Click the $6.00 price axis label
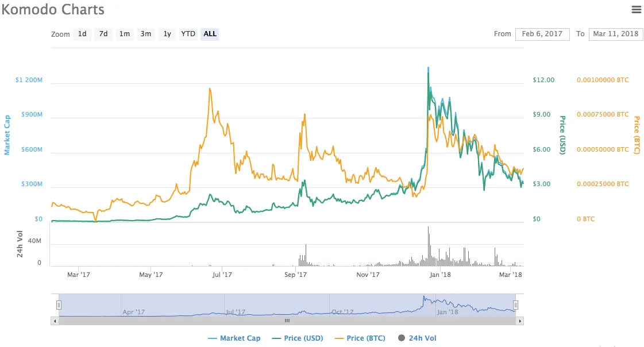This screenshot has height=347, width=644. click(541, 149)
